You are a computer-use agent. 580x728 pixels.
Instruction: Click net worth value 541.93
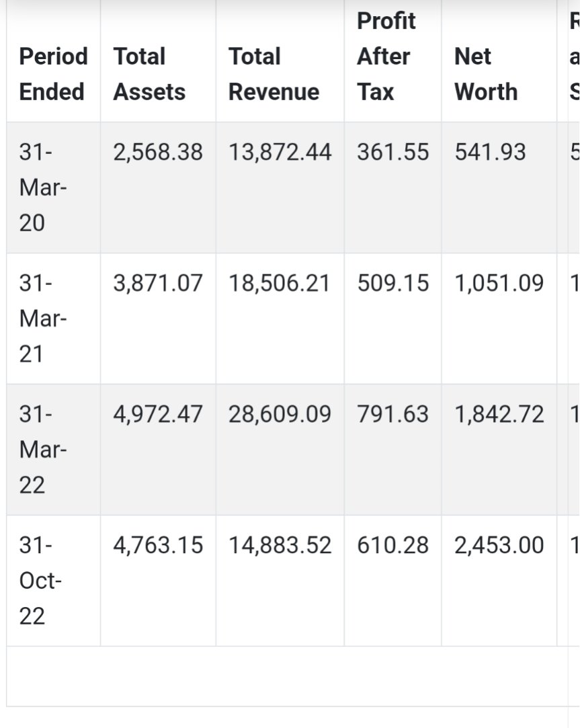pyautogui.click(x=490, y=153)
